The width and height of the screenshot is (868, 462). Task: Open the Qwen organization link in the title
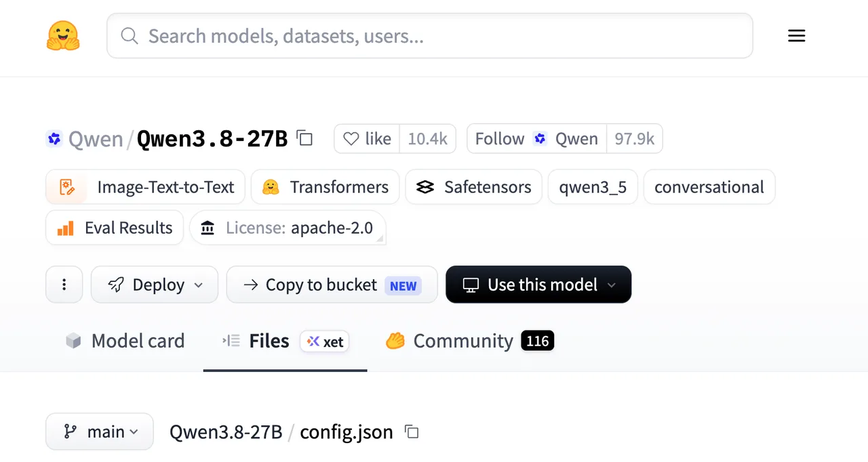tap(96, 139)
